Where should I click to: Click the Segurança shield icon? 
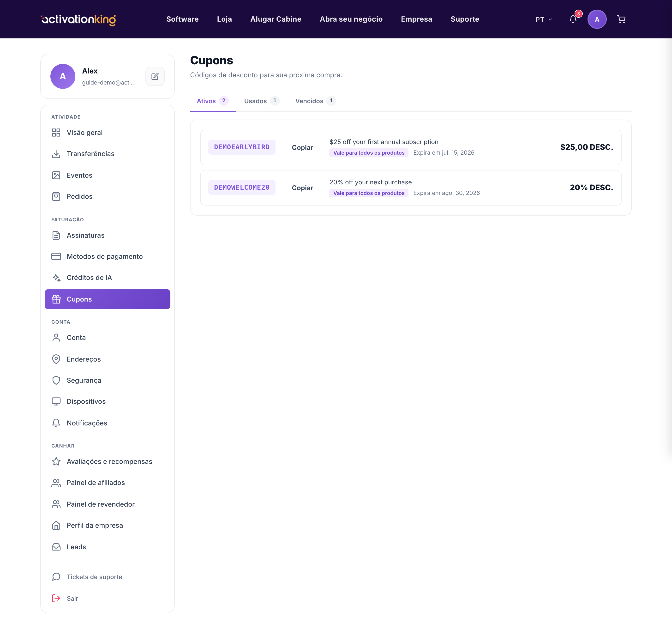(56, 380)
